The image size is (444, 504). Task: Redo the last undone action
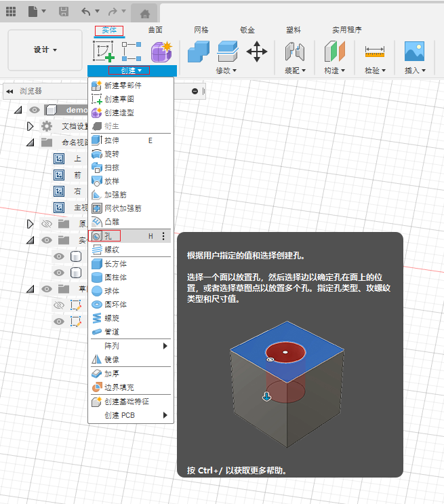113,12
